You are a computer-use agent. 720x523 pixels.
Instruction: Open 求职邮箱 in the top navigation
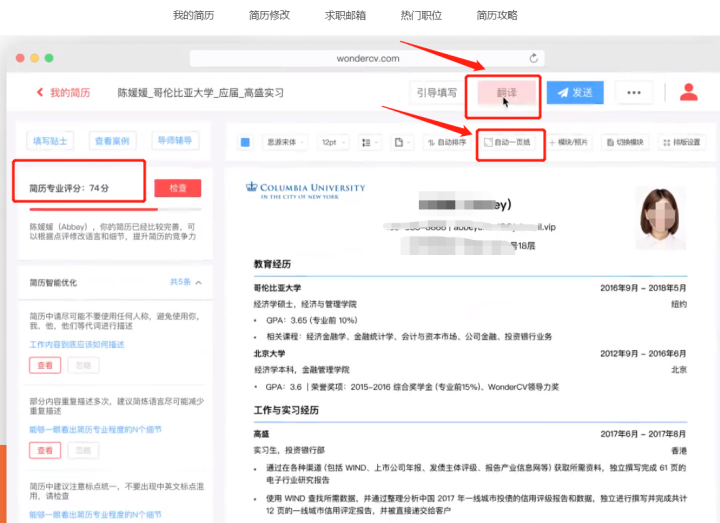click(x=345, y=16)
